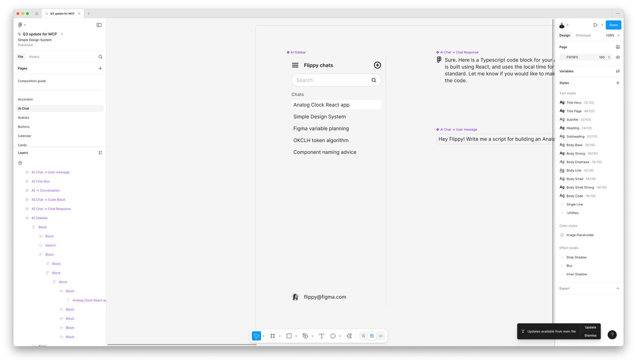637x364 pixels.
Task: Add an export setting plus icon
Action: pos(618,289)
